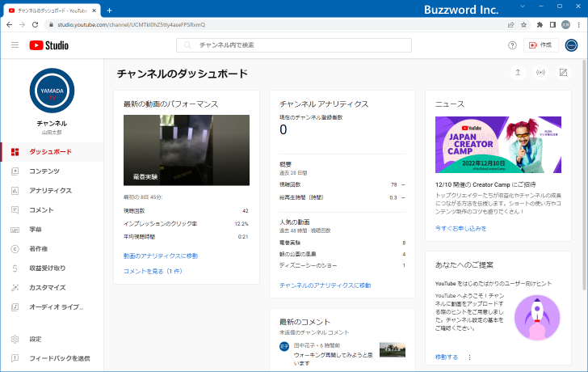
Task: Click 移動する link in suggestions card
Action: tap(447, 357)
